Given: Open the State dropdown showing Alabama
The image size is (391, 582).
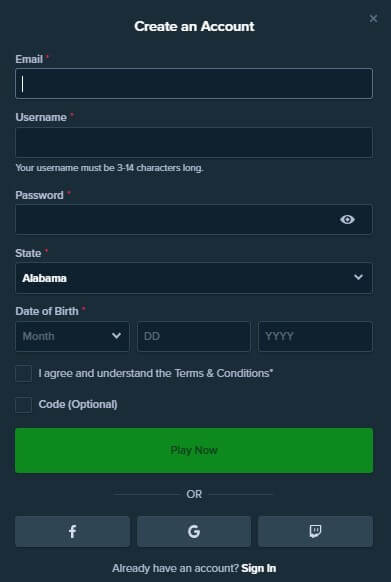Looking at the screenshot, I should point(194,278).
